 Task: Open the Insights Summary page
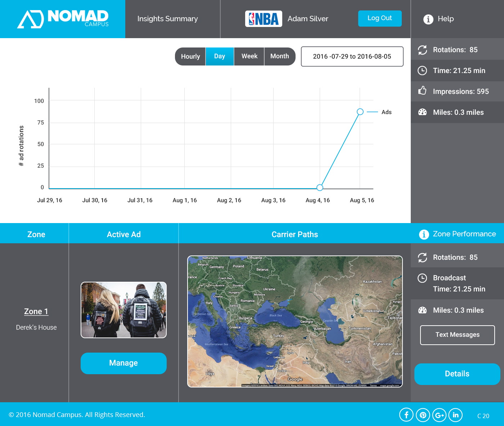(x=167, y=19)
